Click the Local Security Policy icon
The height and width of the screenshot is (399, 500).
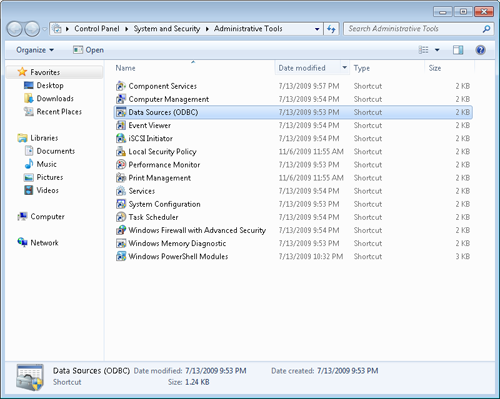pyautogui.click(x=121, y=152)
